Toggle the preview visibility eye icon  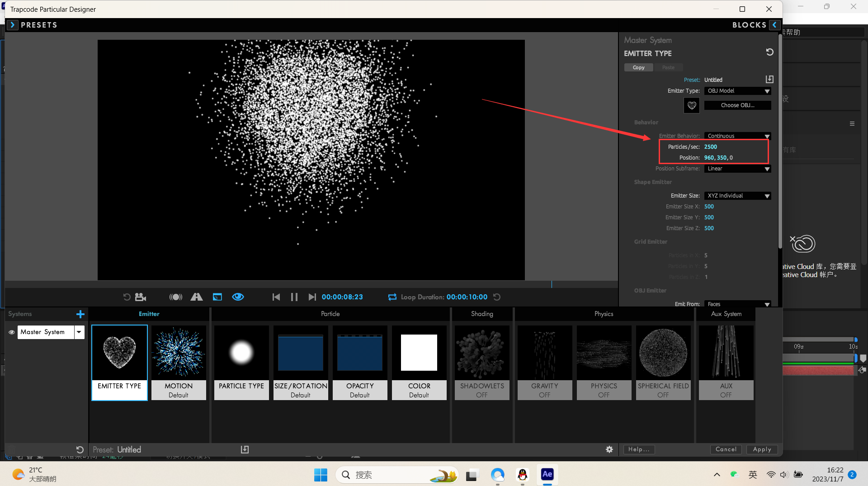tap(238, 297)
